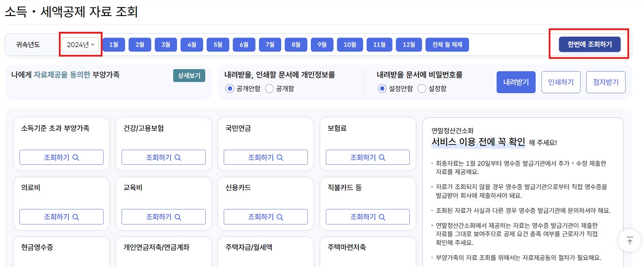Select the 공개안함 radio button
The width and height of the screenshot is (644, 267).
(x=229, y=89)
